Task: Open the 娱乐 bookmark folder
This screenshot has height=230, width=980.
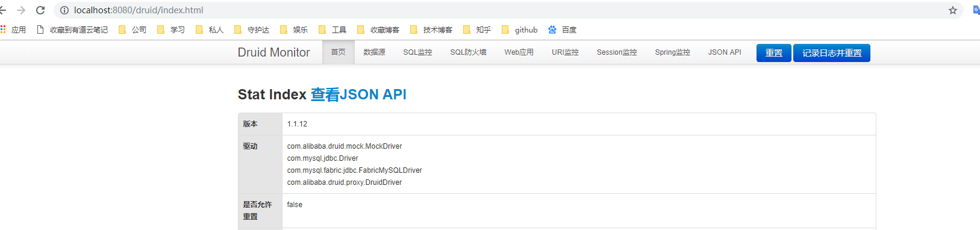Action: click(294, 30)
